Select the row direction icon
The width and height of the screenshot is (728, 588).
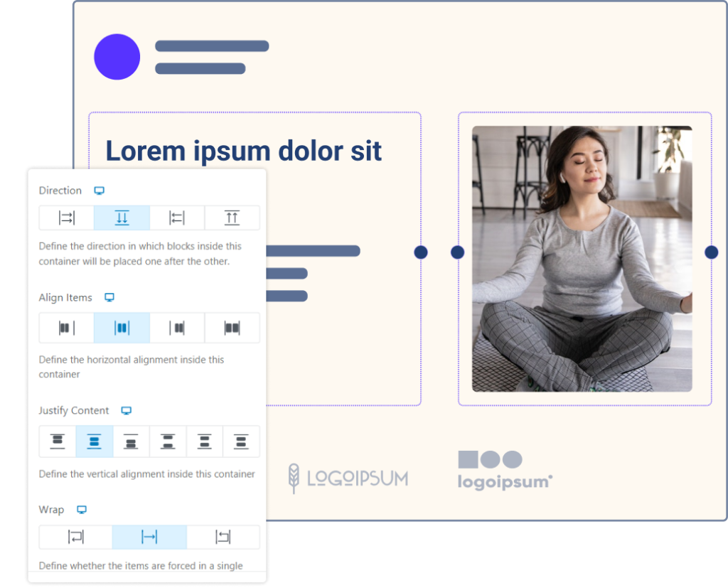66,218
